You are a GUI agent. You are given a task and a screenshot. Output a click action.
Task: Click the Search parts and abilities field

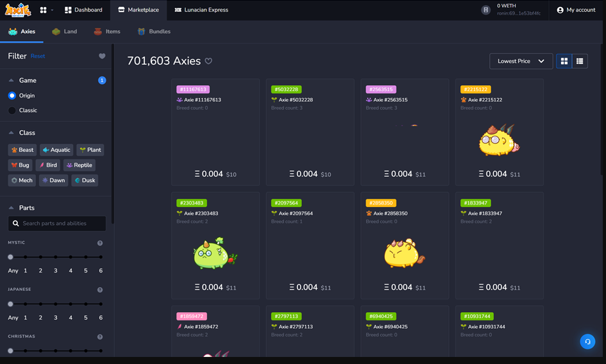click(x=57, y=224)
